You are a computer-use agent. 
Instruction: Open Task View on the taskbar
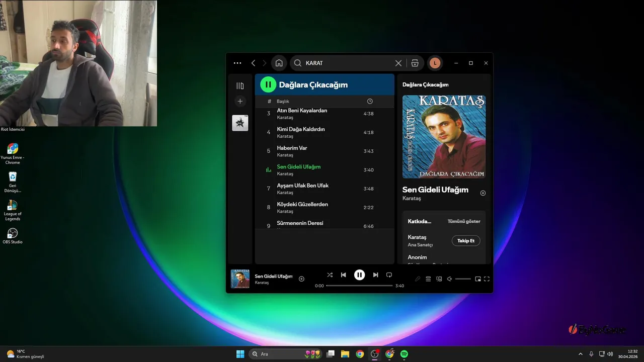330,354
